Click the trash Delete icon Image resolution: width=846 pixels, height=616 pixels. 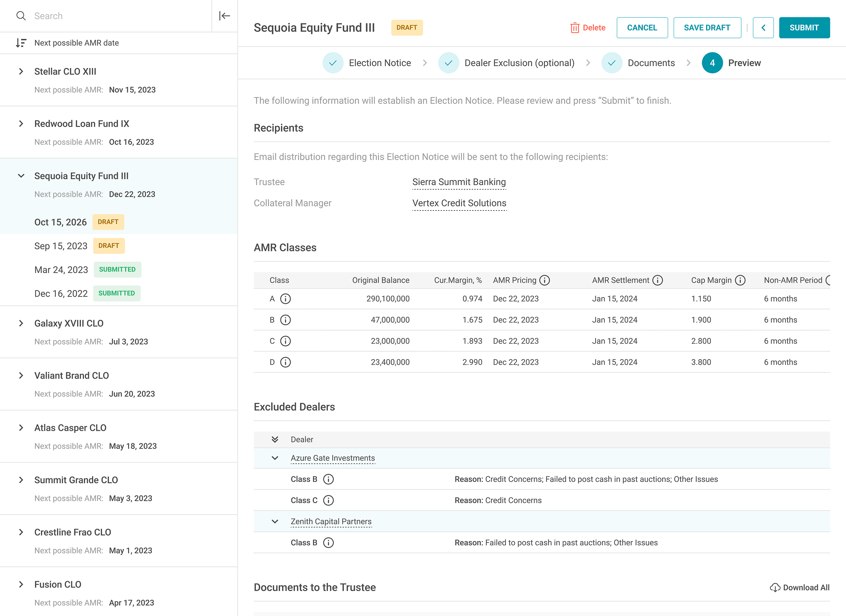(574, 28)
